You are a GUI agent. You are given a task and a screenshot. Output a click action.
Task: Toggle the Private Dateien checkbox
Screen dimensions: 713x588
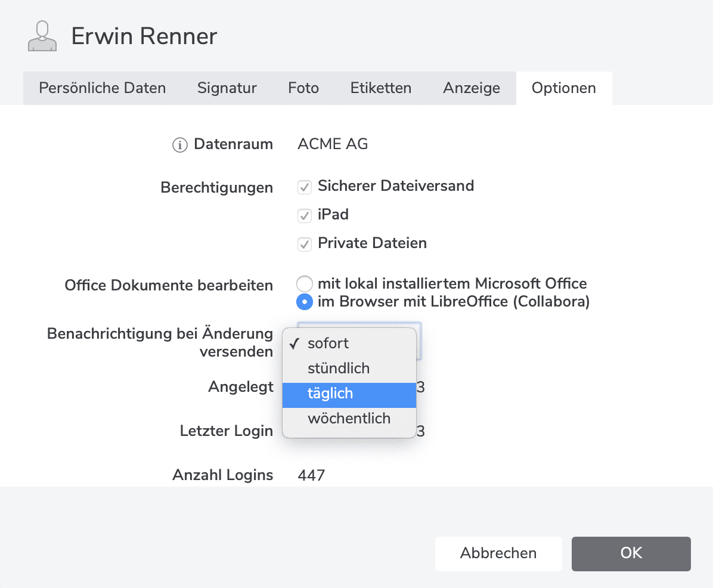point(305,244)
